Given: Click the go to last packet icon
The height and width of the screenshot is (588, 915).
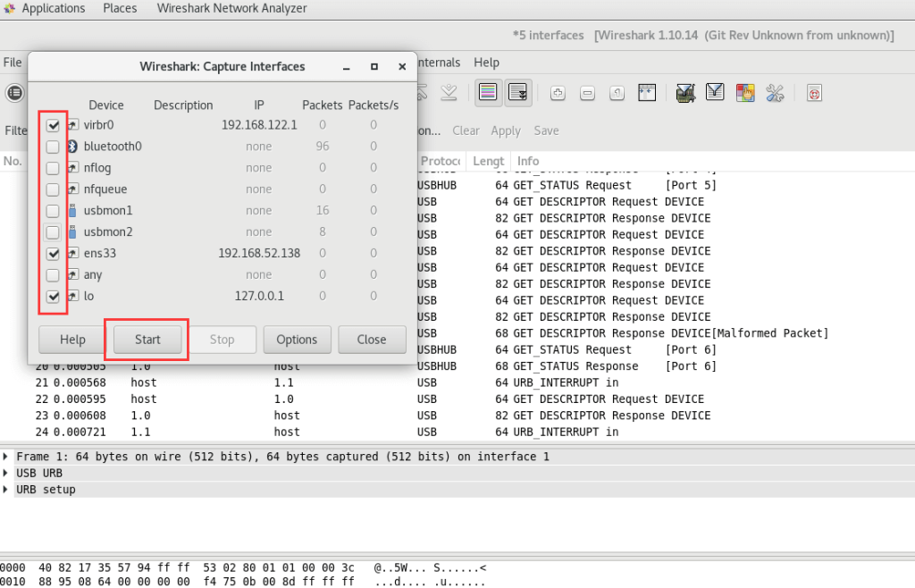Looking at the screenshot, I should (449, 93).
